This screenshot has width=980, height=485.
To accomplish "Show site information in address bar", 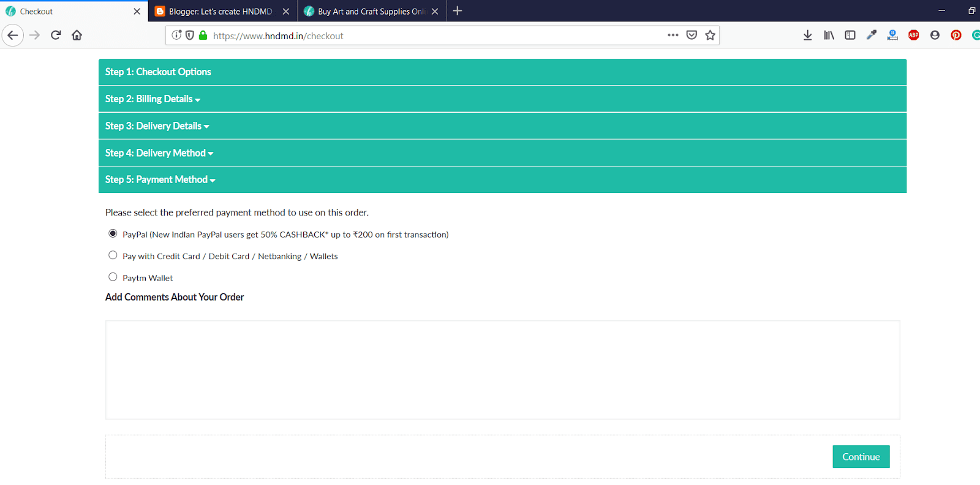I will point(176,36).
